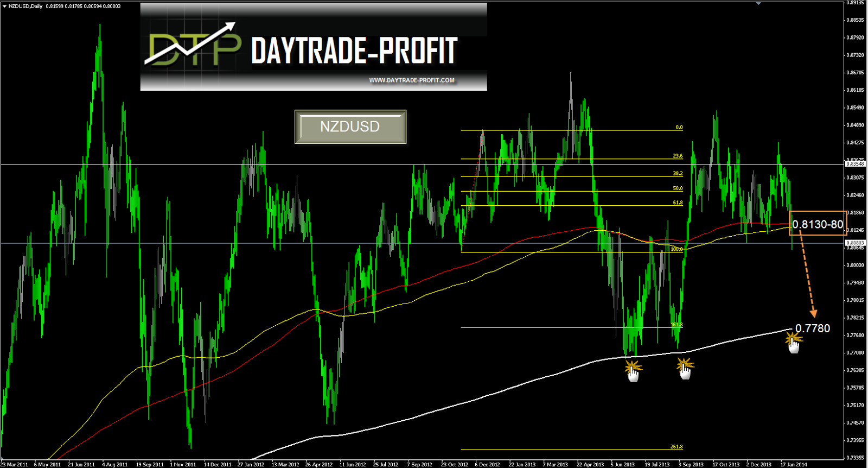
Task: Click the 19 Jul 2013 date on the time axis
Action: pos(658,465)
